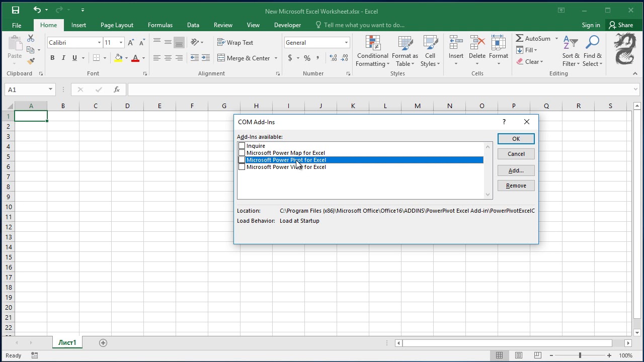Click the Remove button
Image resolution: width=644 pixels, height=362 pixels.
(516, 186)
